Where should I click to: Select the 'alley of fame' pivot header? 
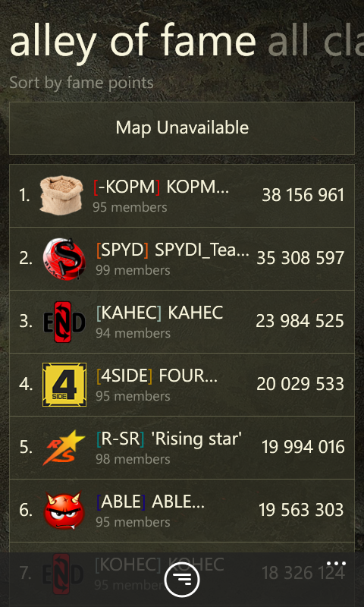coord(133,42)
